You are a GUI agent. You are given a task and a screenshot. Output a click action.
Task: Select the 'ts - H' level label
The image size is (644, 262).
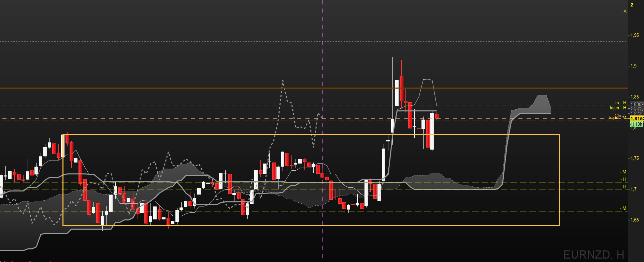(621, 103)
